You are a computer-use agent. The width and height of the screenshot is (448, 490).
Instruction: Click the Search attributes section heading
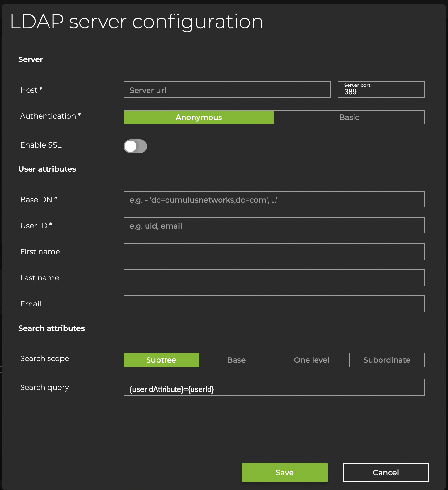coord(51,328)
